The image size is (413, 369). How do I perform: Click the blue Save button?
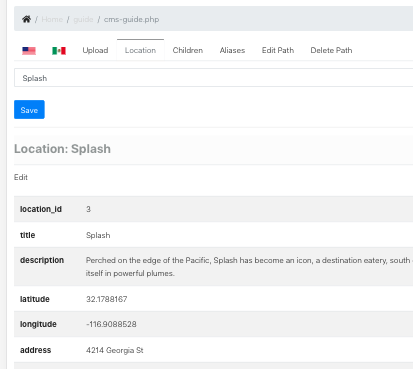pyautogui.click(x=29, y=110)
